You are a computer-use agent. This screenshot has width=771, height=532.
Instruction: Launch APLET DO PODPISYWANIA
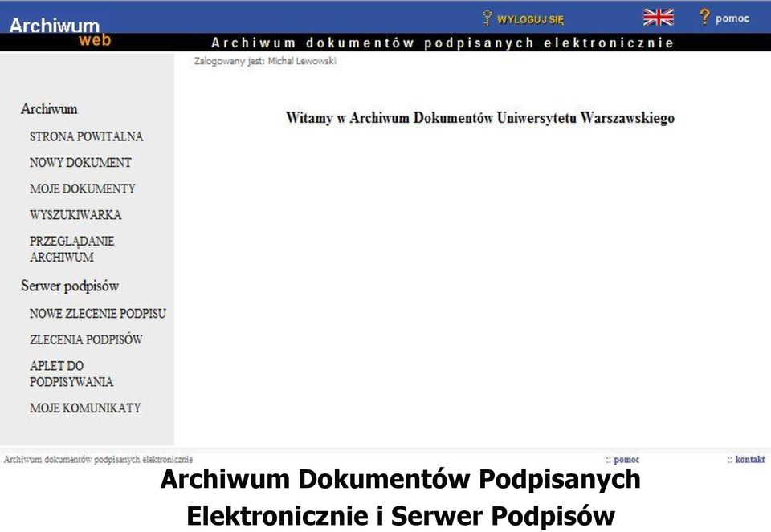click(x=71, y=373)
